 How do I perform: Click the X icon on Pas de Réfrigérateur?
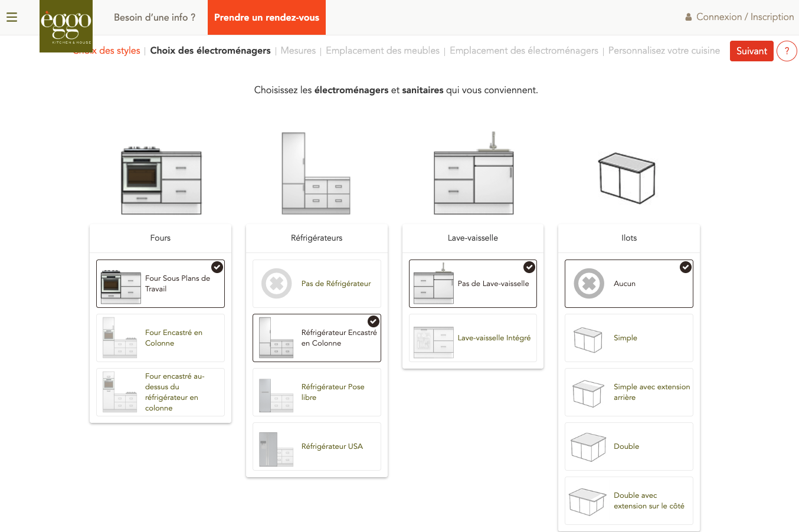[276, 283]
